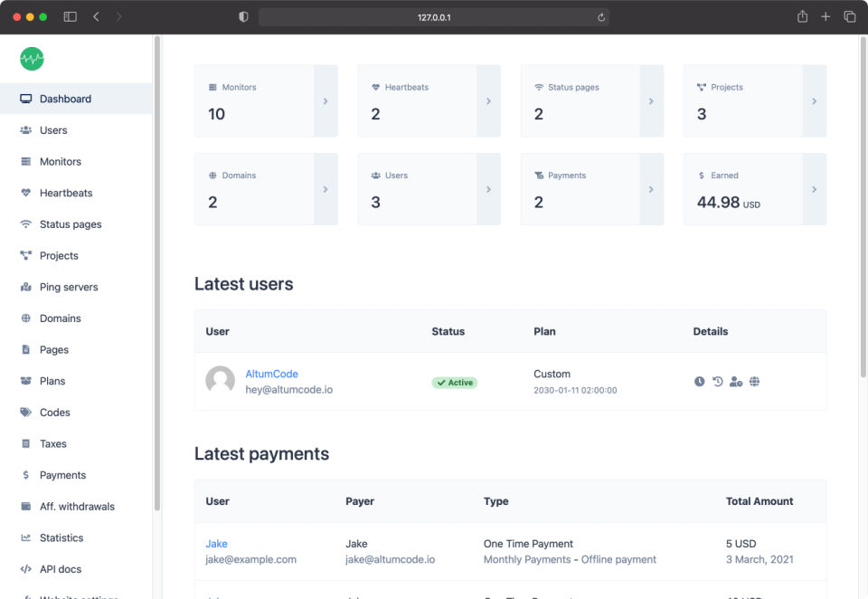The width and height of the screenshot is (868, 599).
Task: Click the user-clock icon in AltumCode details
Action: (736, 381)
